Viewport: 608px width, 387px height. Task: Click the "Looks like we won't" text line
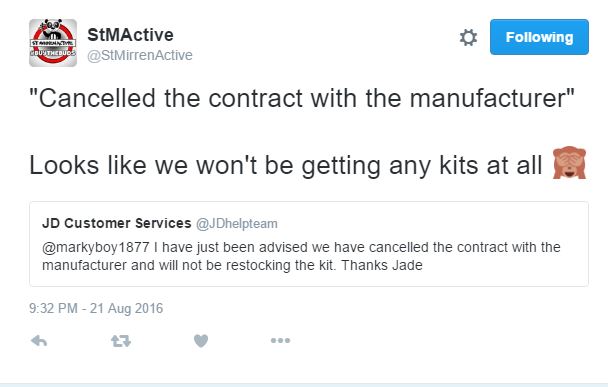(x=286, y=166)
